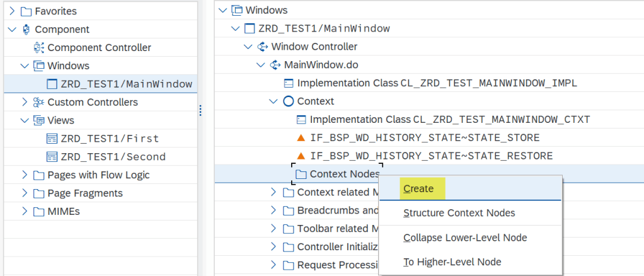Image resolution: width=644 pixels, height=276 pixels.
Task: Select the Context Nodes folder
Action: point(344,174)
